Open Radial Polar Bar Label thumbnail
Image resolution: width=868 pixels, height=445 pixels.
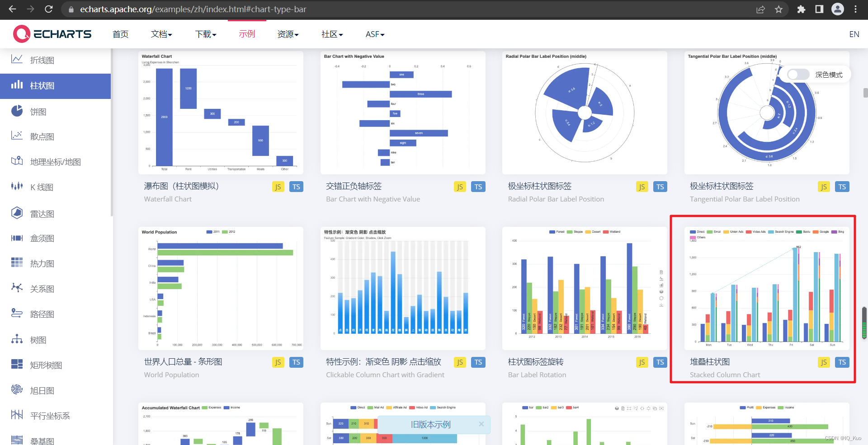pos(585,112)
